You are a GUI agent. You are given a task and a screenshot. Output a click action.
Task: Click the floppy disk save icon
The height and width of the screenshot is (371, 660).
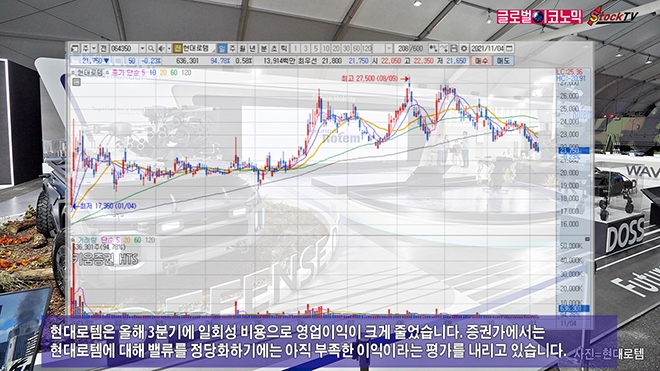(x=454, y=48)
